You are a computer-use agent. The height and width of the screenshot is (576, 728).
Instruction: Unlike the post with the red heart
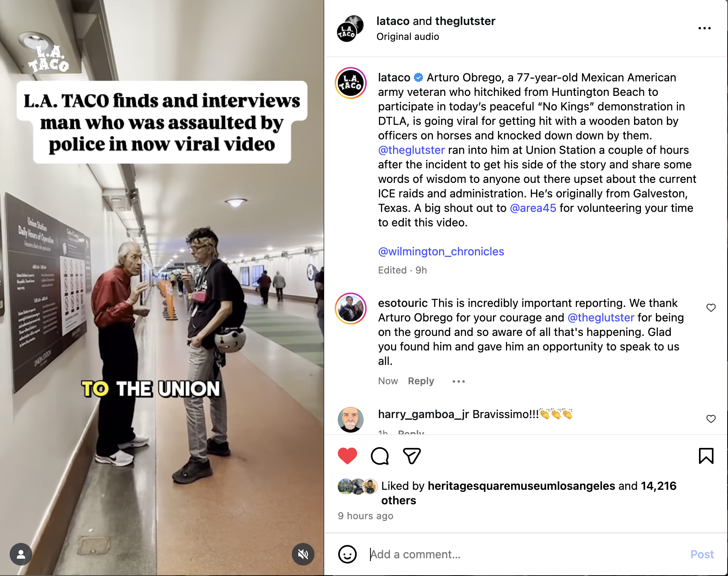pyautogui.click(x=347, y=456)
